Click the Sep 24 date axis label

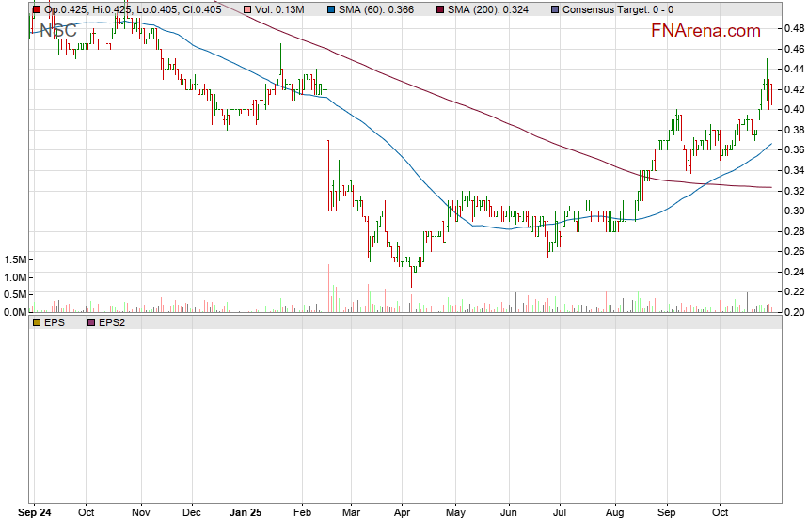pyautogui.click(x=36, y=513)
